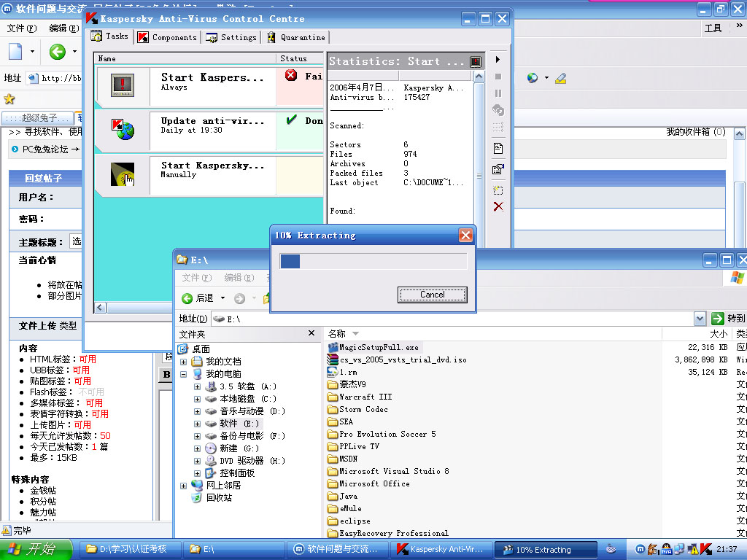Image resolution: width=747 pixels, height=560 pixels.
Task: Click the green back arrow in browser toolbar
Action: click(58, 52)
